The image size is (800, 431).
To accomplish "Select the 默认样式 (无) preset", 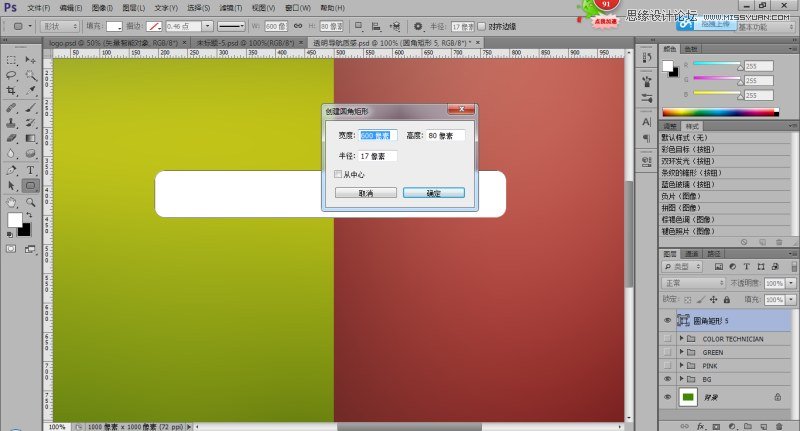I will coord(724,138).
